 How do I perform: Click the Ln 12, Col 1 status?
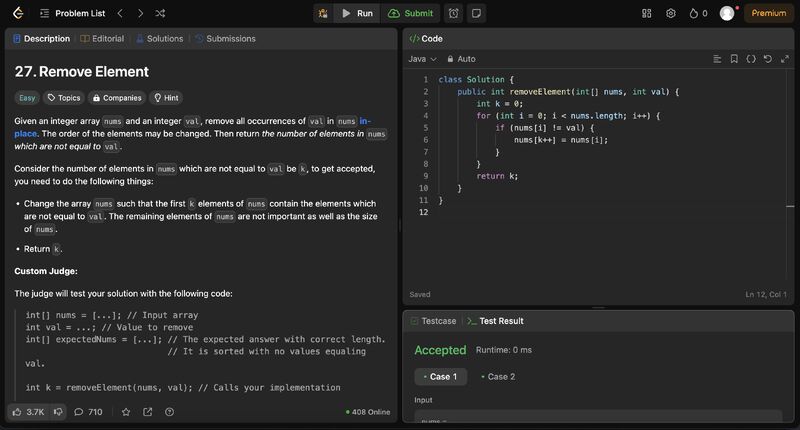(x=766, y=295)
